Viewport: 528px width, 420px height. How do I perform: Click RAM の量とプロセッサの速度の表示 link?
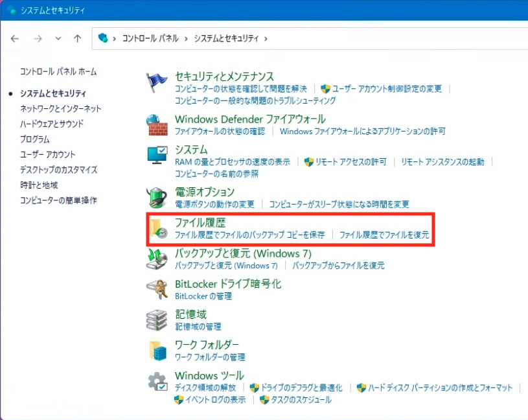click(x=233, y=162)
